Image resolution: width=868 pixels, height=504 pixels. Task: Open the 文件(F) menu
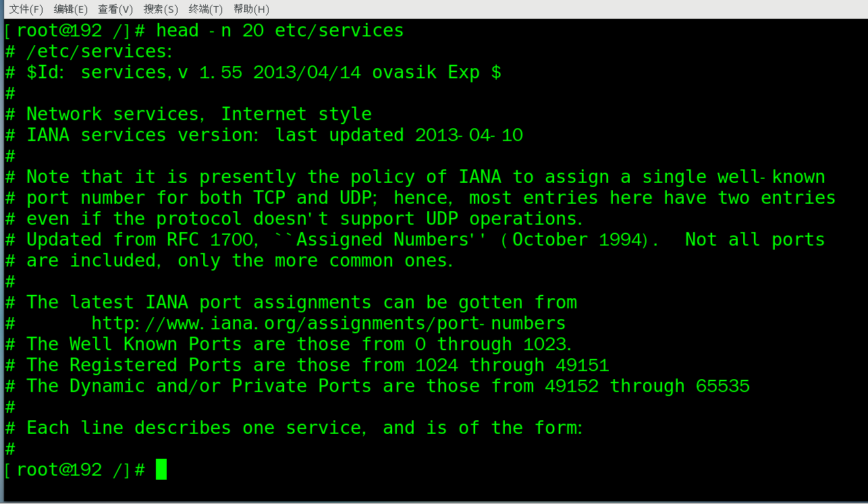[26, 9]
